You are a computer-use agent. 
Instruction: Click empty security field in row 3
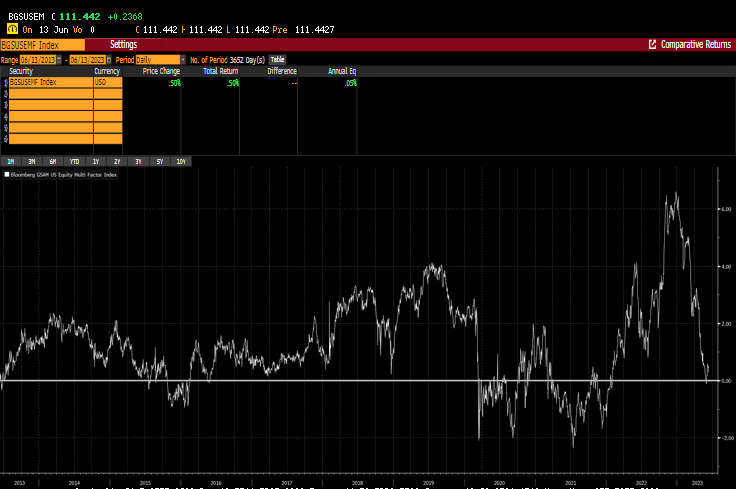[x=51, y=105]
